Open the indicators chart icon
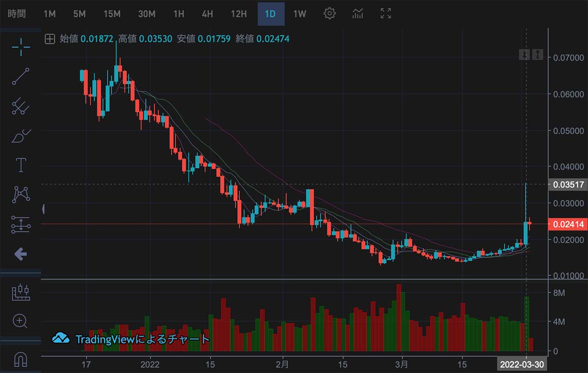This screenshot has height=373, width=588. click(358, 13)
